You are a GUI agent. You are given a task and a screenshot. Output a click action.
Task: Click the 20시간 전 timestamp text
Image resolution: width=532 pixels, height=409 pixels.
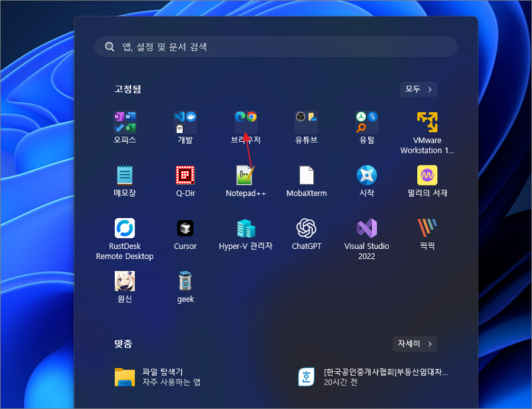tap(340, 382)
